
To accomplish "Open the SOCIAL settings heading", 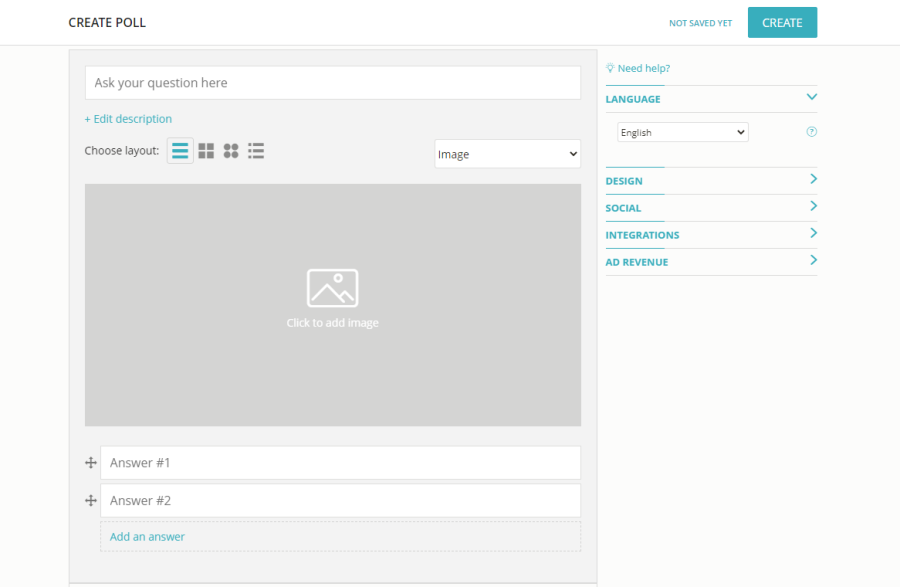I will pos(623,208).
